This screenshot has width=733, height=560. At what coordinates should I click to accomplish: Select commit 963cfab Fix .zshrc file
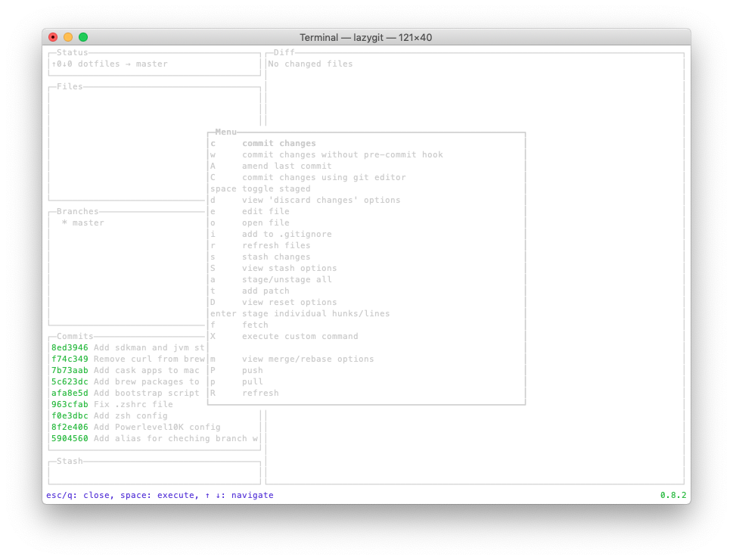(x=128, y=404)
